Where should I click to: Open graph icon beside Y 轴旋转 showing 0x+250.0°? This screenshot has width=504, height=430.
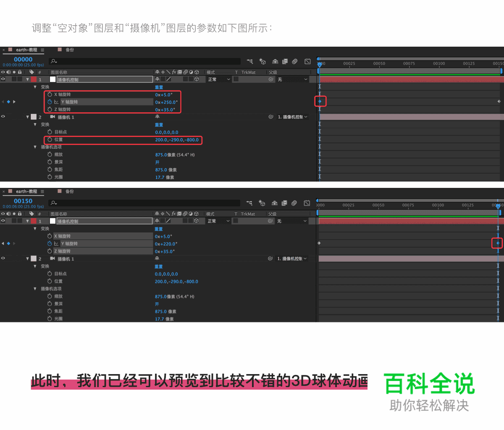pyautogui.click(x=56, y=102)
